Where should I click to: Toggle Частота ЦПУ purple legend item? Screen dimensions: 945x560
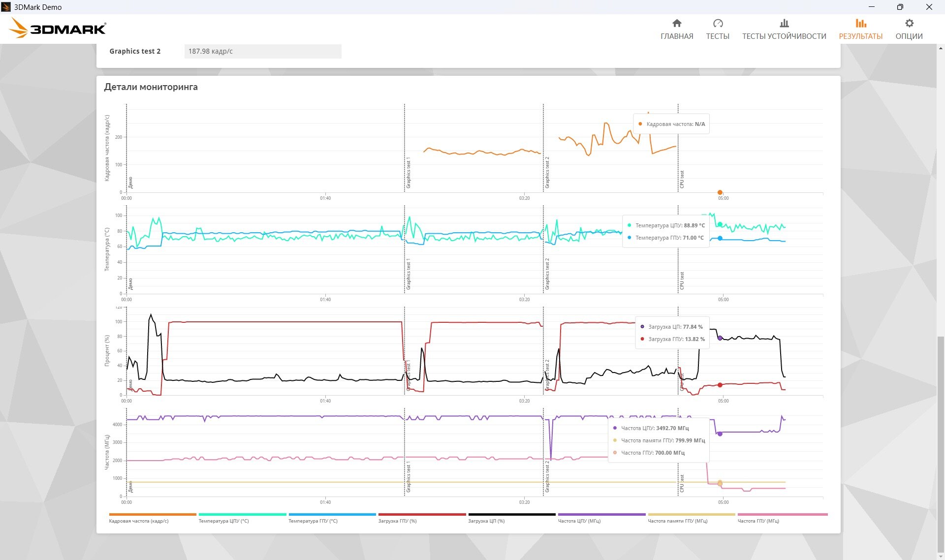coord(579,521)
